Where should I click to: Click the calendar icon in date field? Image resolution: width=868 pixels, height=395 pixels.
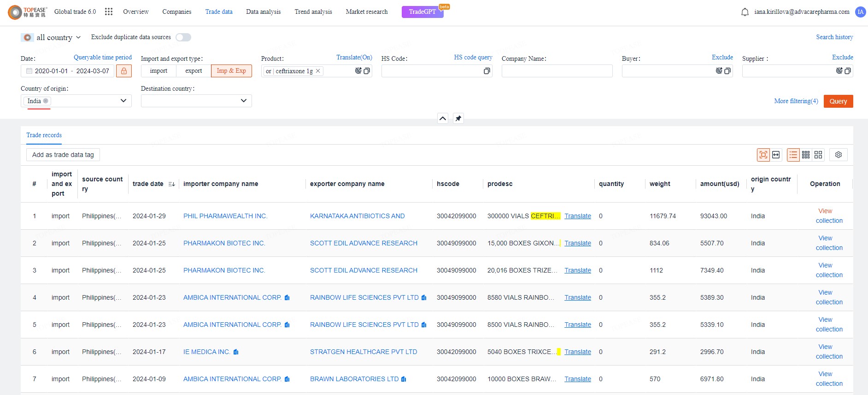pyautogui.click(x=29, y=71)
